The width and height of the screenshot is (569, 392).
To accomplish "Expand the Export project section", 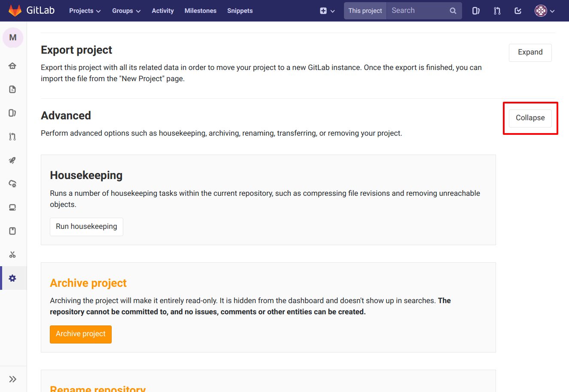I will point(530,52).
